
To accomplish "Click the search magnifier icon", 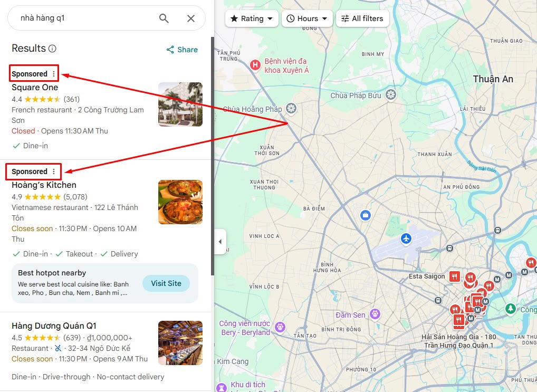I will (x=164, y=18).
